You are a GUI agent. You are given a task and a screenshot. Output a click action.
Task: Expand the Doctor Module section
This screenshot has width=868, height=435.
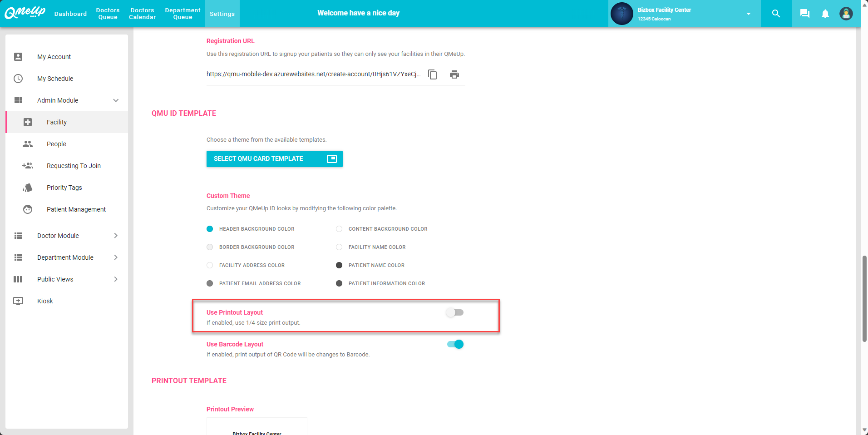click(x=58, y=236)
